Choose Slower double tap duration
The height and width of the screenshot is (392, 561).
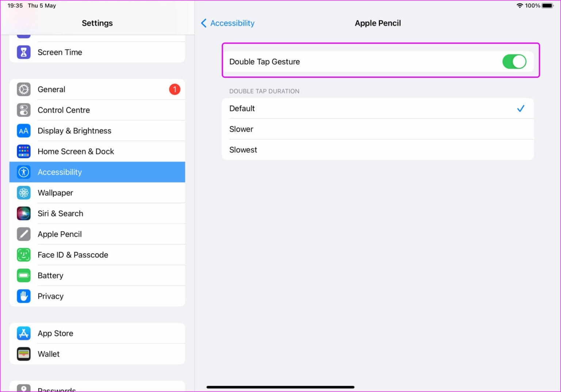[378, 129]
